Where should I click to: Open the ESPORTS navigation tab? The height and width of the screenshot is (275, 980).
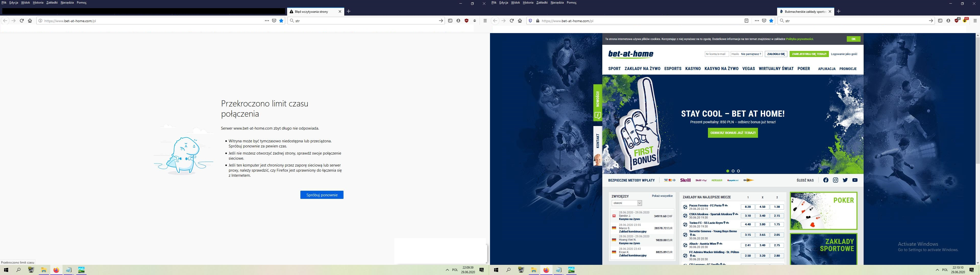point(673,69)
